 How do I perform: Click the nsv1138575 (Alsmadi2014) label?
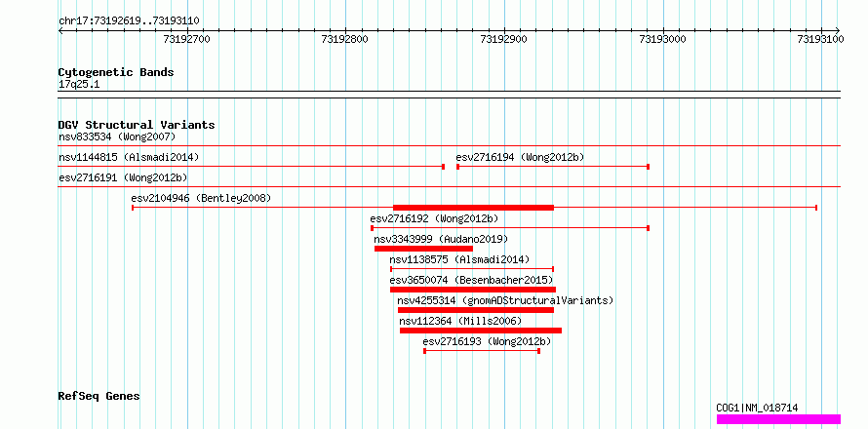pos(459,259)
